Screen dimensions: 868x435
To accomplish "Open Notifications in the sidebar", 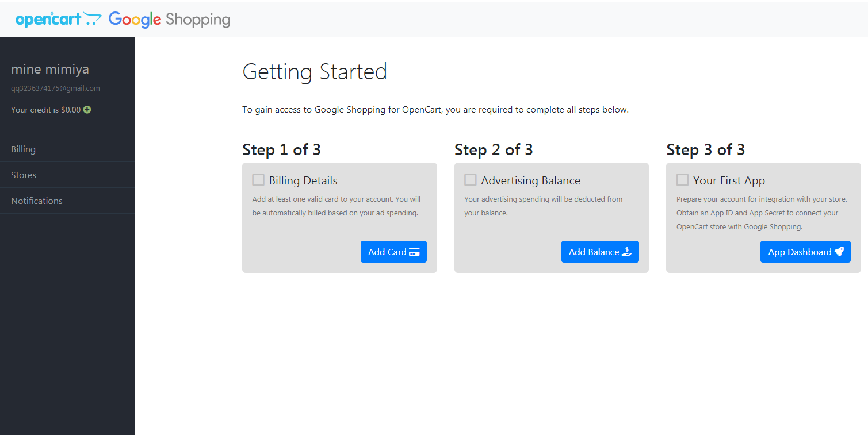I will click(x=67, y=201).
